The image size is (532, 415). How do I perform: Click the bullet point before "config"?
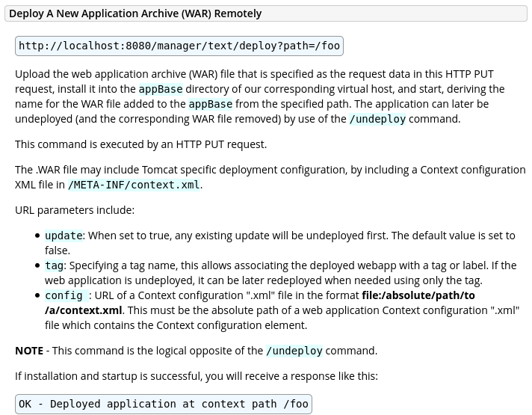[37, 296]
